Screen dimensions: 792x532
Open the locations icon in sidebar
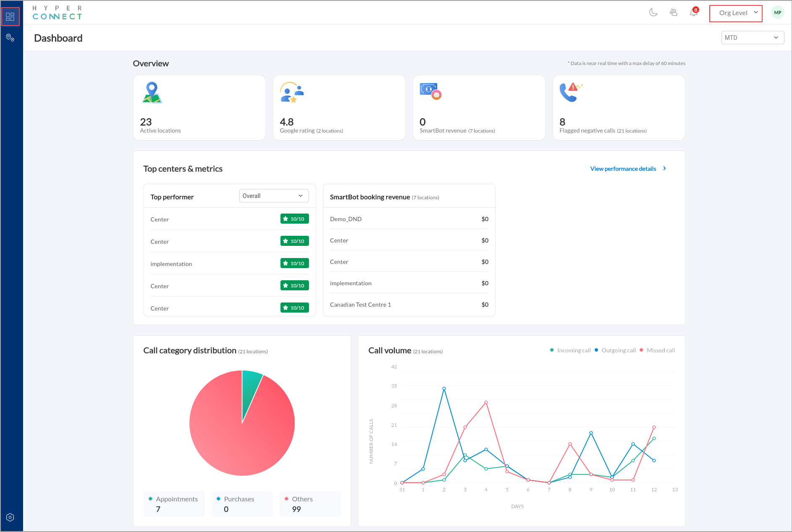coord(10,38)
